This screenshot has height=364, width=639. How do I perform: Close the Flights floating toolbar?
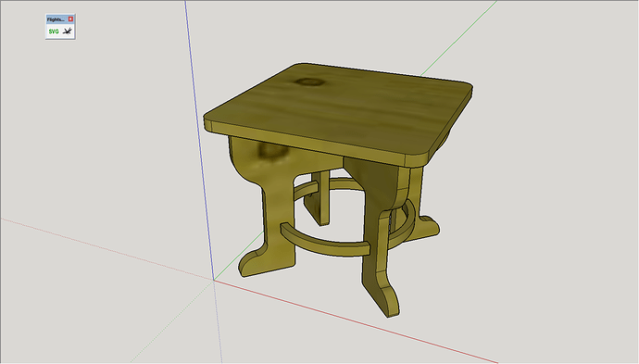coord(70,19)
